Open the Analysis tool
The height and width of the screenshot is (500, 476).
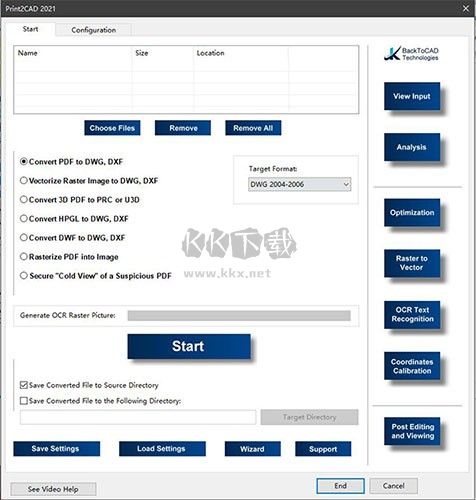(x=412, y=147)
